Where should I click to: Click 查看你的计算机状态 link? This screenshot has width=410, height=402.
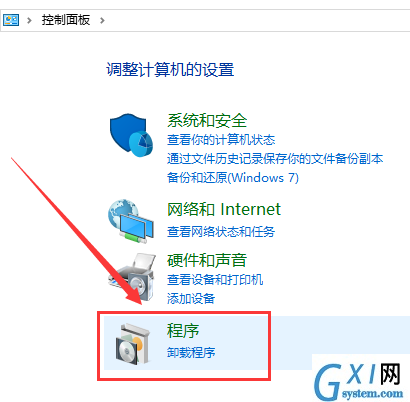(x=221, y=140)
